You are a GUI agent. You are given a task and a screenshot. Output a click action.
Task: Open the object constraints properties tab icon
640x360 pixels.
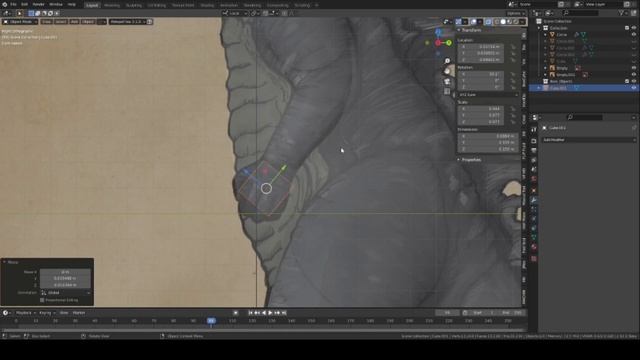pos(534,229)
